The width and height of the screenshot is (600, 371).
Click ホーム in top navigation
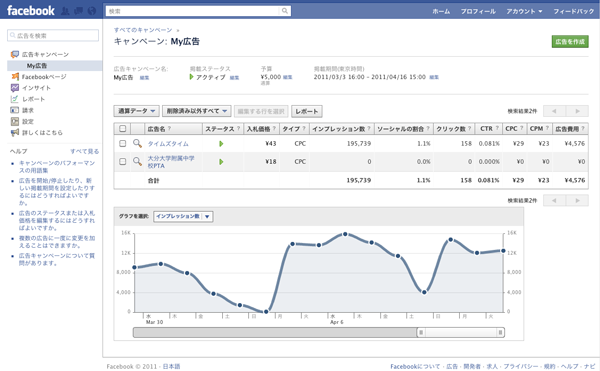[441, 11]
